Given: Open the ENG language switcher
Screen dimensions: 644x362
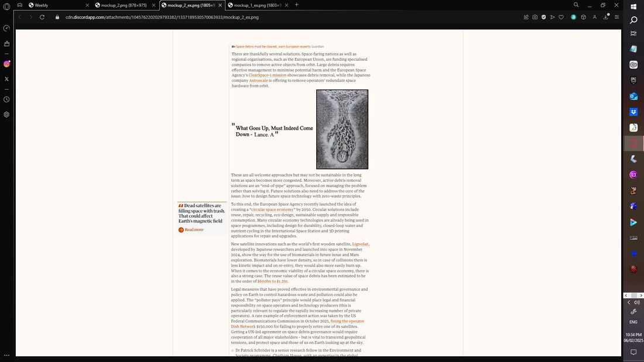Looking at the screenshot, I should [x=633, y=322].
